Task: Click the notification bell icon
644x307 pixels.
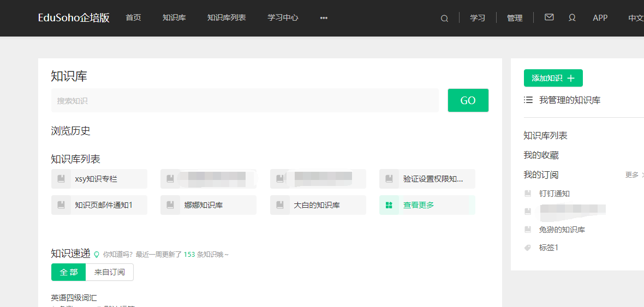Action: [x=572, y=17]
